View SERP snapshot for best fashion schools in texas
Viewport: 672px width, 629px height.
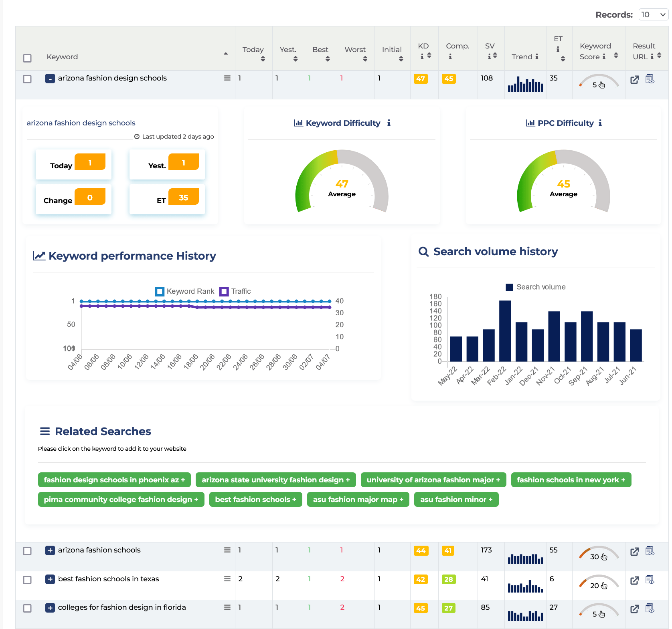click(650, 580)
